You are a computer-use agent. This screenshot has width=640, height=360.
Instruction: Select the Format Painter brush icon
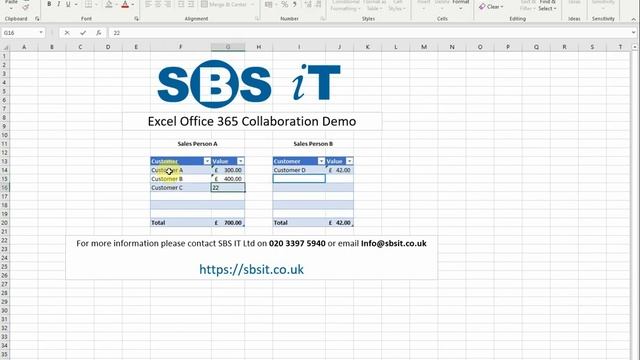[x=26, y=7]
